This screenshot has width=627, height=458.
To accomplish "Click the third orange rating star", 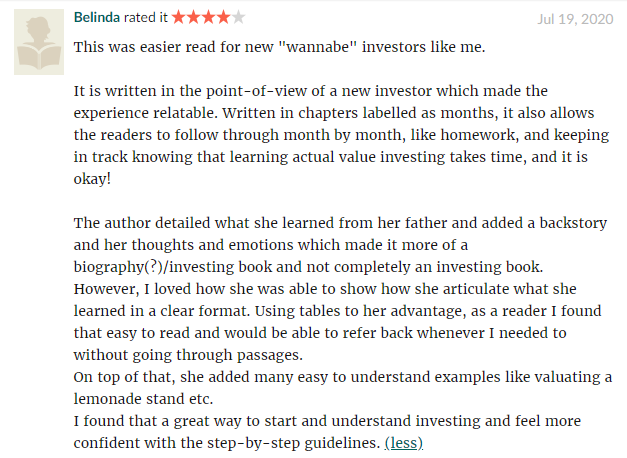I will (x=208, y=17).
